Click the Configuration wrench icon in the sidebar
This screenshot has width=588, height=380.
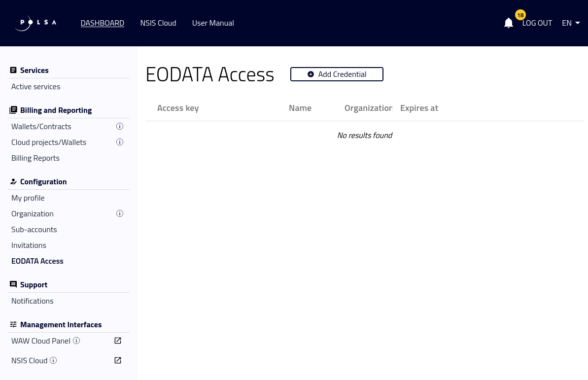[13, 181]
